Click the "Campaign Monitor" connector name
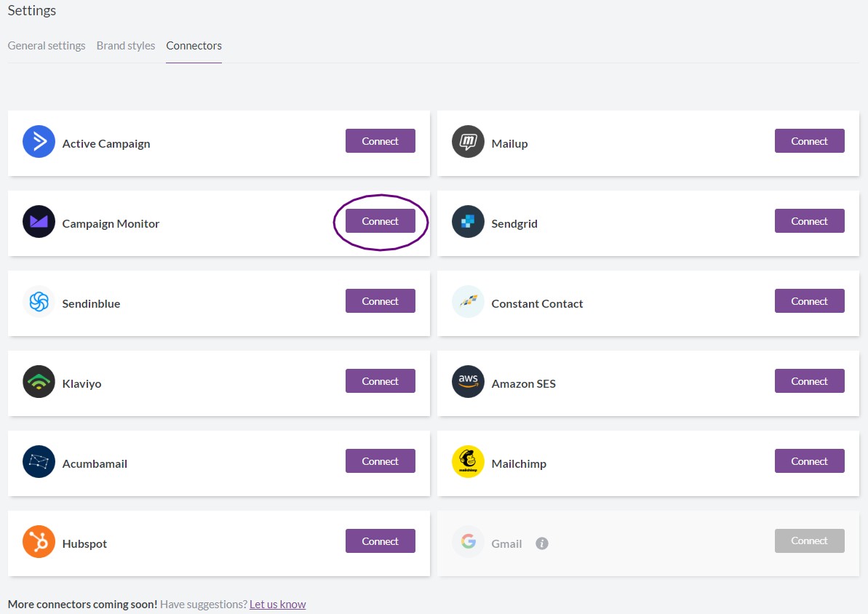Image resolution: width=868 pixels, height=614 pixels. coord(111,223)
